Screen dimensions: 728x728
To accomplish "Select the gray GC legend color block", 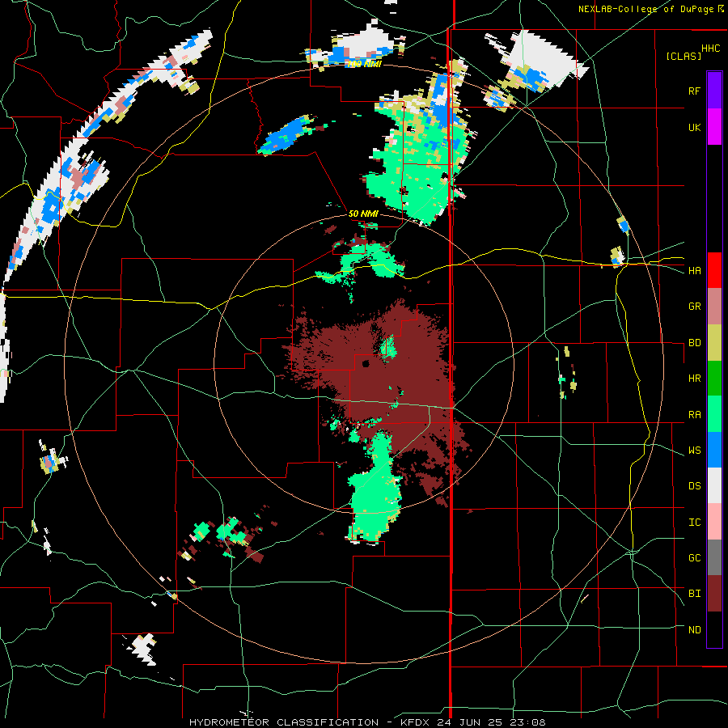I will pos(714,557).
